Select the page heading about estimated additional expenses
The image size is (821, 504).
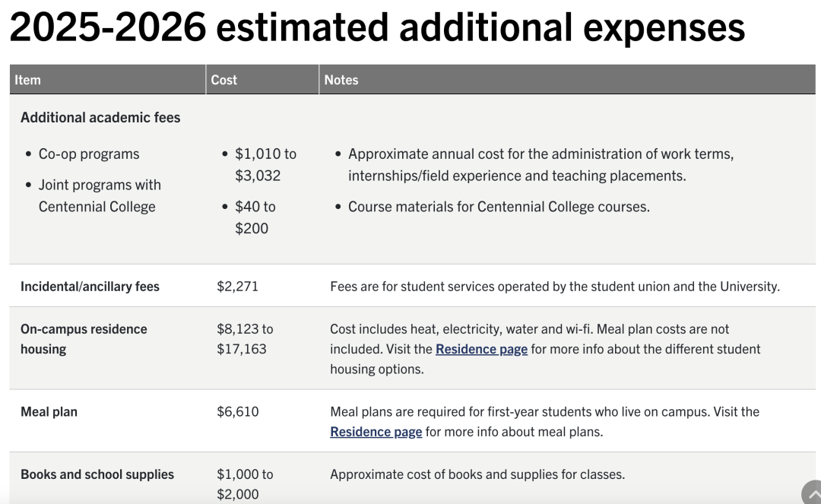(x=377, y=27)
